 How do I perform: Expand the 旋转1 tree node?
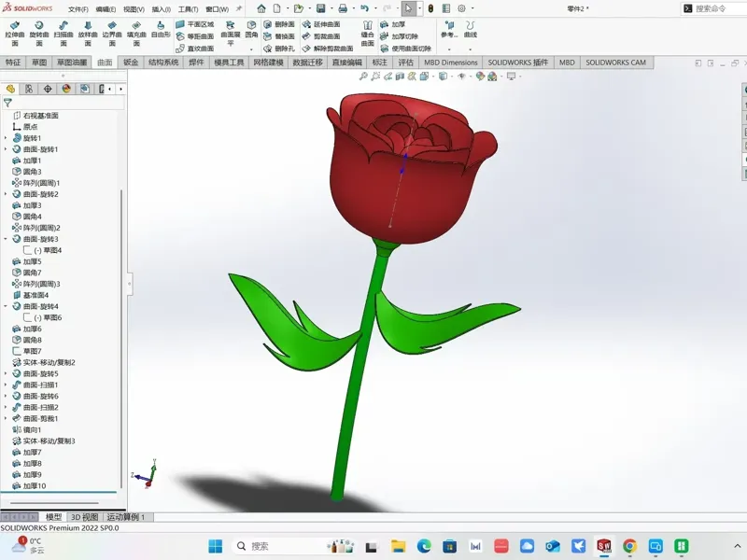(x=6, y=138)
